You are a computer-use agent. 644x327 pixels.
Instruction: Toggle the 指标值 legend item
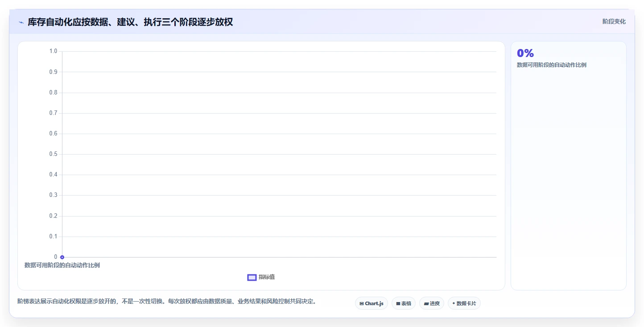[261, 277]
